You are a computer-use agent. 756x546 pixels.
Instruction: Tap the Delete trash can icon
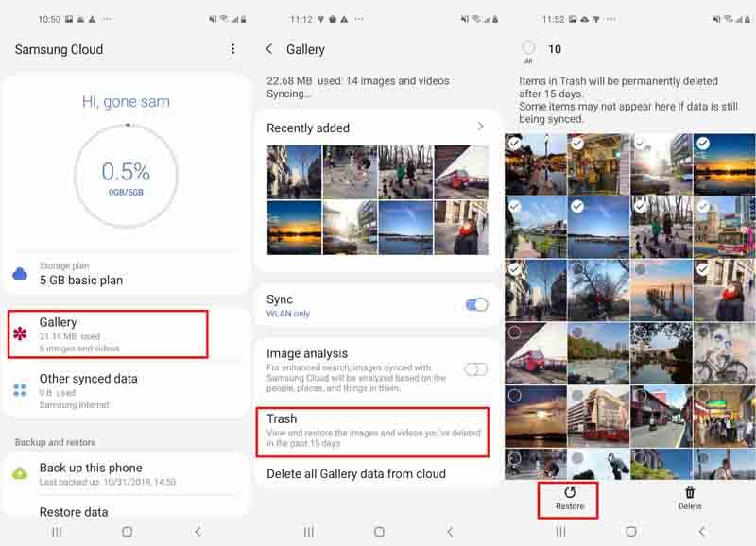pyautogui.click(x=690, y=493)
